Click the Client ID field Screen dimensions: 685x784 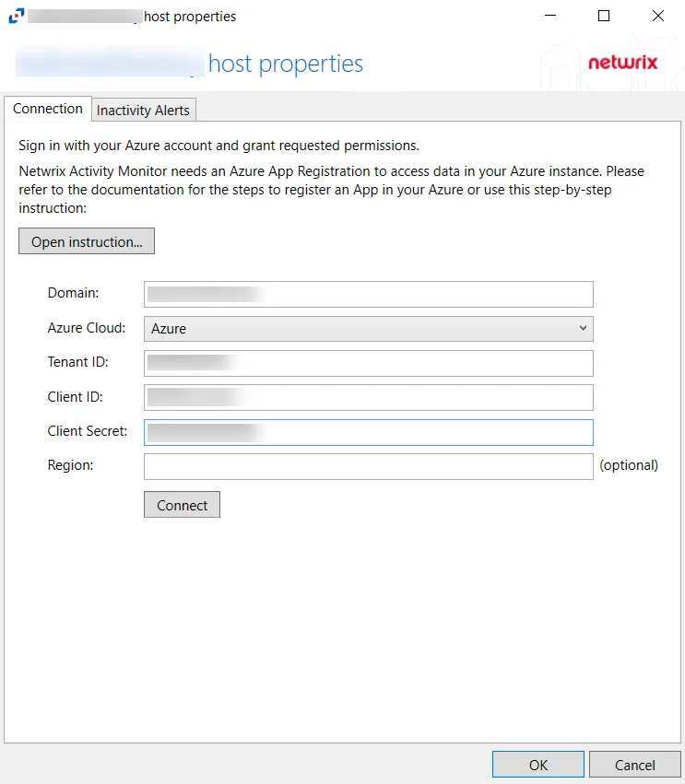click(x=369, y=397)
